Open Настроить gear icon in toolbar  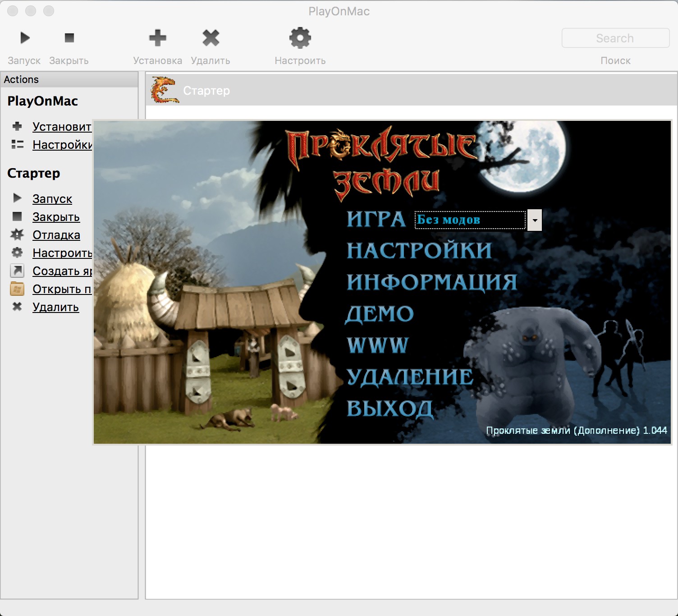pos(300,38)
